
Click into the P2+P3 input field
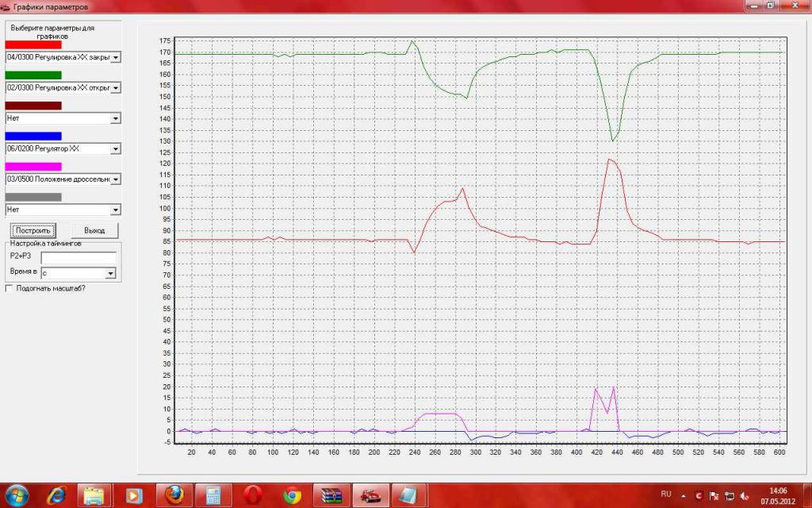click(79, 258)
